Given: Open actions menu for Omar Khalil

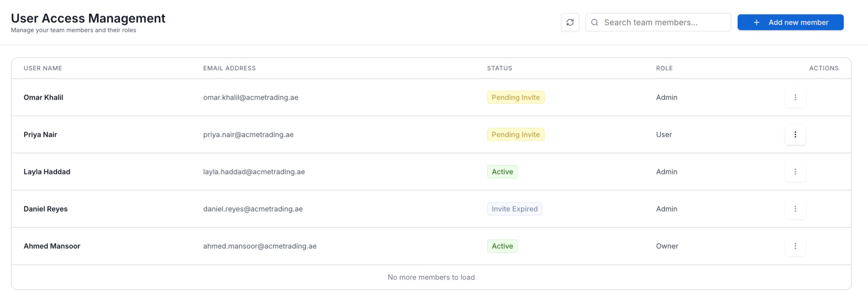Looking at the screenshot, I should [x=795, y=97].
